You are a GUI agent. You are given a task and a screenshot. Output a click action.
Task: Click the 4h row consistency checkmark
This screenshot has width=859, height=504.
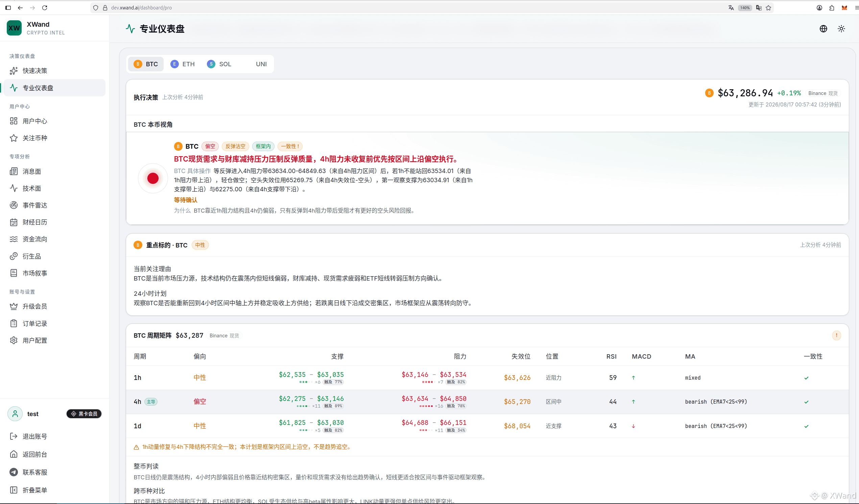(807, 402)
